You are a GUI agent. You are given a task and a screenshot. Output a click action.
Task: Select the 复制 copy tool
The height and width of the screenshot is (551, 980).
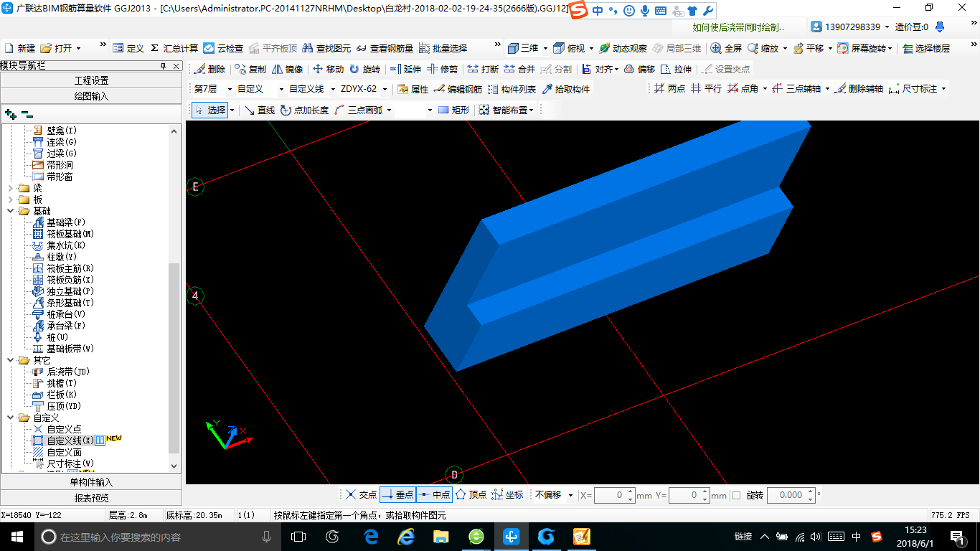250,69
